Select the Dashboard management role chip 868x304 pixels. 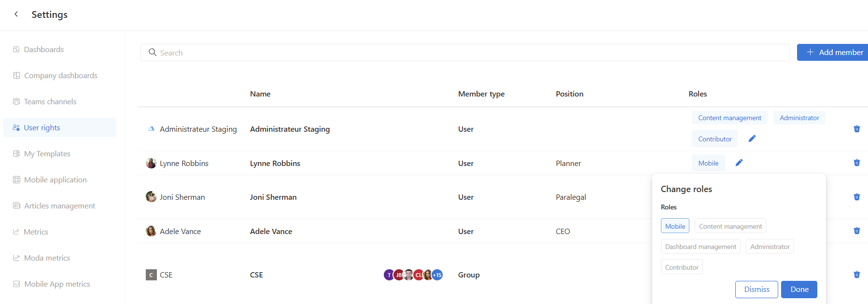(x=700, y=247)
